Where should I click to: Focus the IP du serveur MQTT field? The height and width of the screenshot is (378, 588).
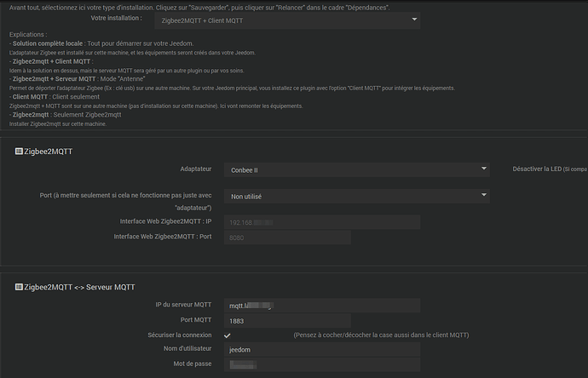click(288, 305)
